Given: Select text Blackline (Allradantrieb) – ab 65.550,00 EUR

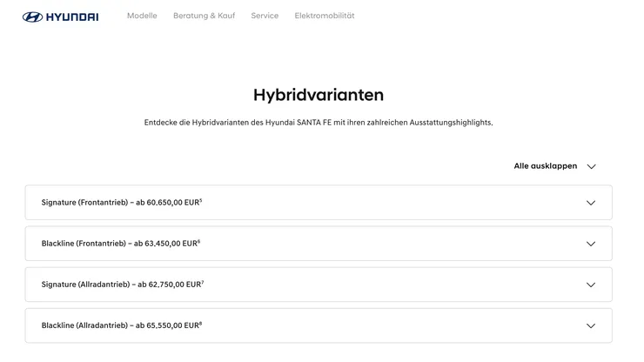Looking at the screenshot, I should point(122,325).
